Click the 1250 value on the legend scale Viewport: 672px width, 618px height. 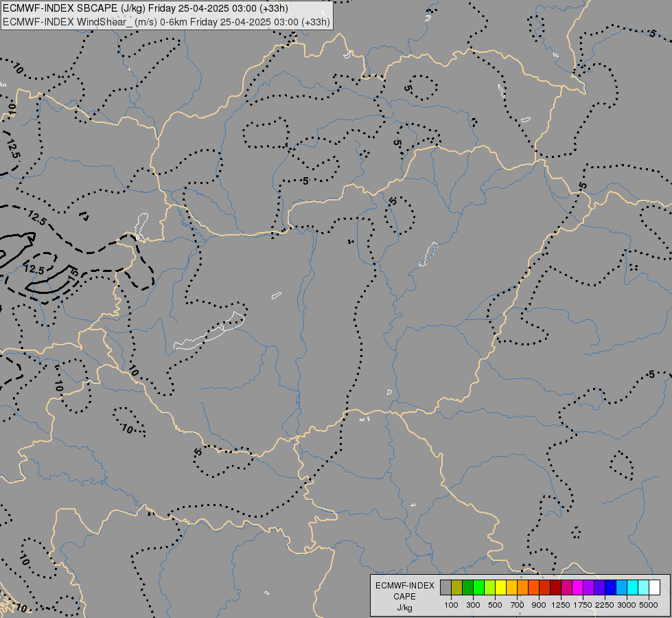561,605
